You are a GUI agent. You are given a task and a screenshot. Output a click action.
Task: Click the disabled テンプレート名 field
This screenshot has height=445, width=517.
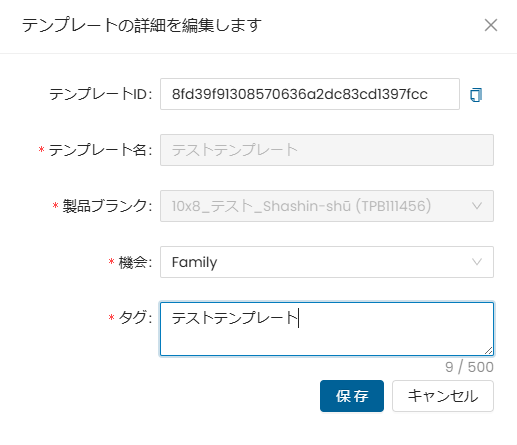coord(327,150)
